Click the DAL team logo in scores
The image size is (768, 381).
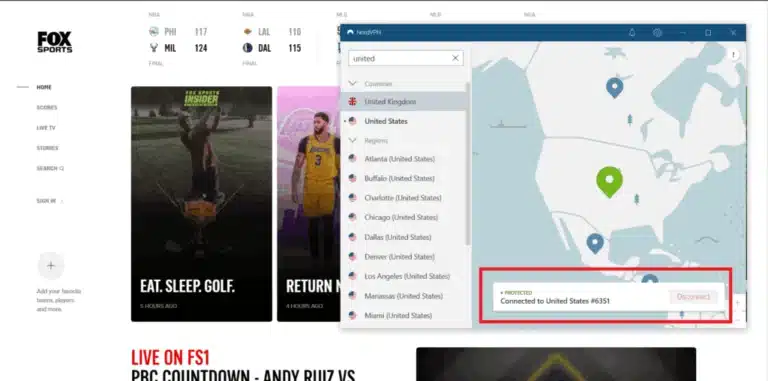[x=247, y=48]
